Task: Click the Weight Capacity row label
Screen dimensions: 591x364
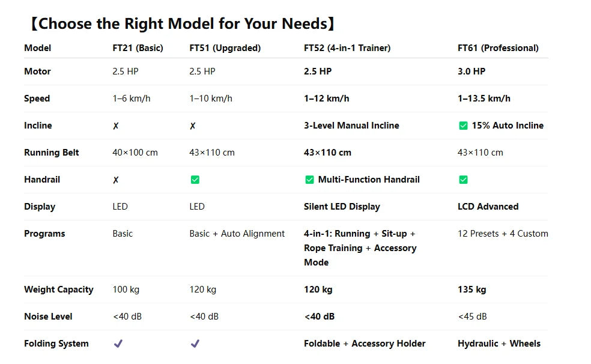Action: click(x=59, y=290)
